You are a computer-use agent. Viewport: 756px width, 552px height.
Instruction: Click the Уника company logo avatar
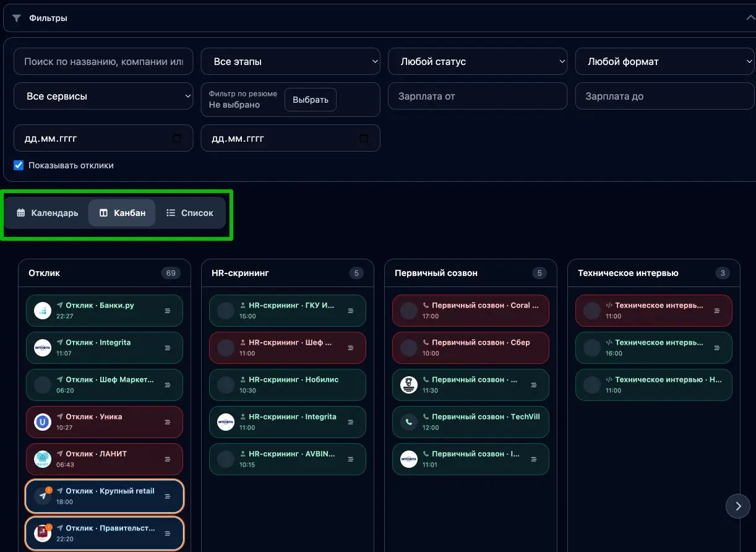[42, 422]
